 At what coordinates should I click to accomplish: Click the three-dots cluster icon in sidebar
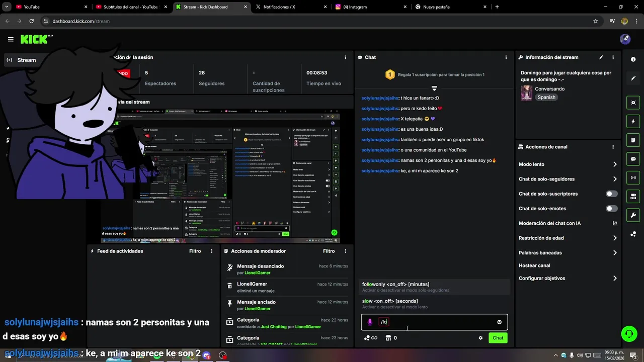coord(633,234)
